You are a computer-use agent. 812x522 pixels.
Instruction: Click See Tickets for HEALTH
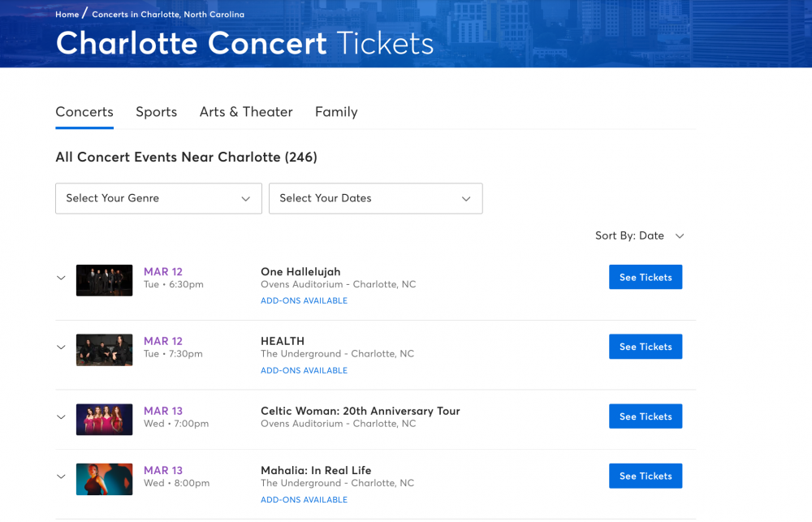(646, 347)
